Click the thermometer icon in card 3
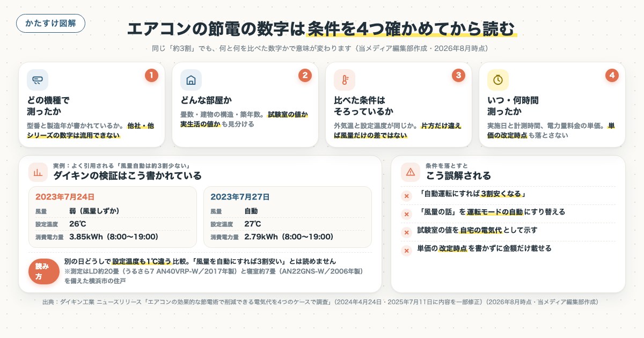Viewport: 644px width, 338px height. point(345,80)
